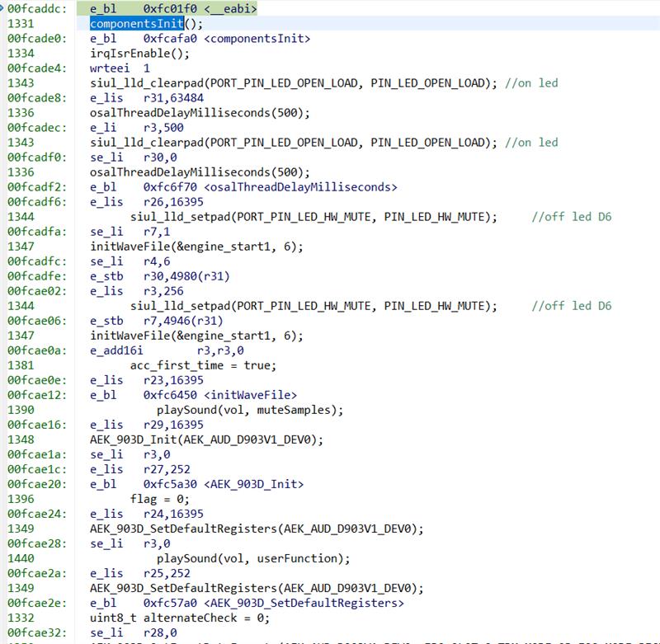Click address 00fcaddc in the disassembly
Viewport: 660px width, 644px height.
click(x=36, y=9)
